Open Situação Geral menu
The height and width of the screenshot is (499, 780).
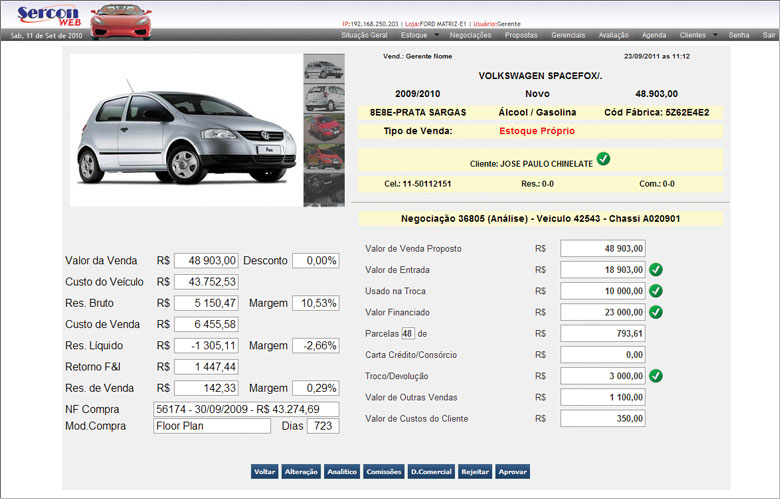click(x=364, y=35)
